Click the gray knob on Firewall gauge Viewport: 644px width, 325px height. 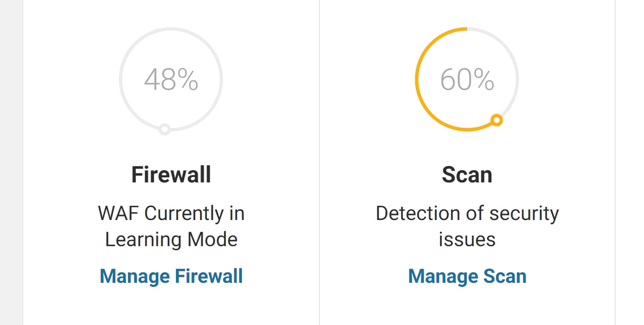pos(165,130)
